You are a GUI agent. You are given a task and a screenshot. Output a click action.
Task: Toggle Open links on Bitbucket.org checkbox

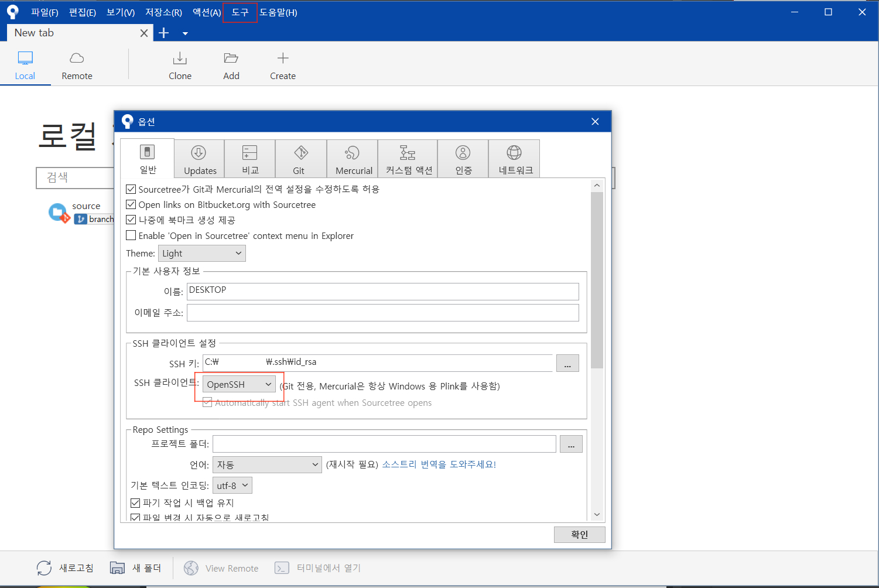point(131,204)
